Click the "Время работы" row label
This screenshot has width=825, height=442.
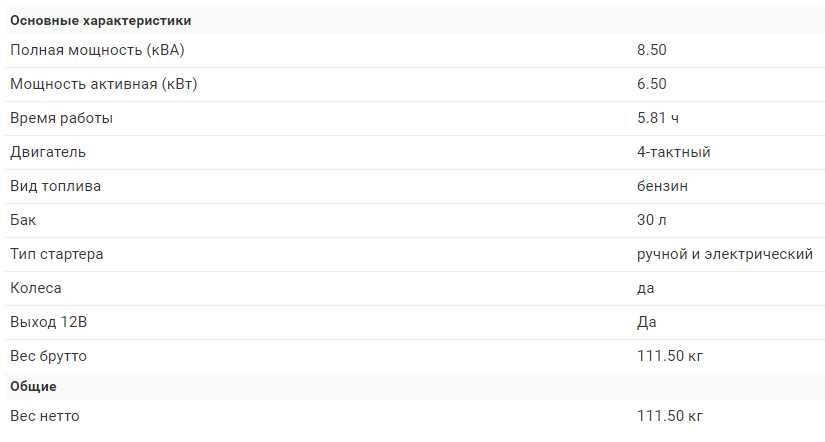61,118
